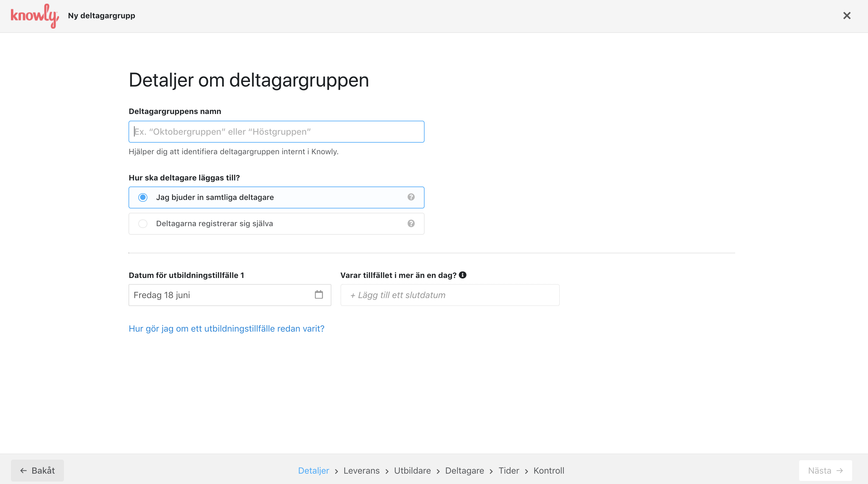868x484 pixels.
Task: Open help for 'Jag bjuder in samtliga deltagare'
Action: coord(411,197)
